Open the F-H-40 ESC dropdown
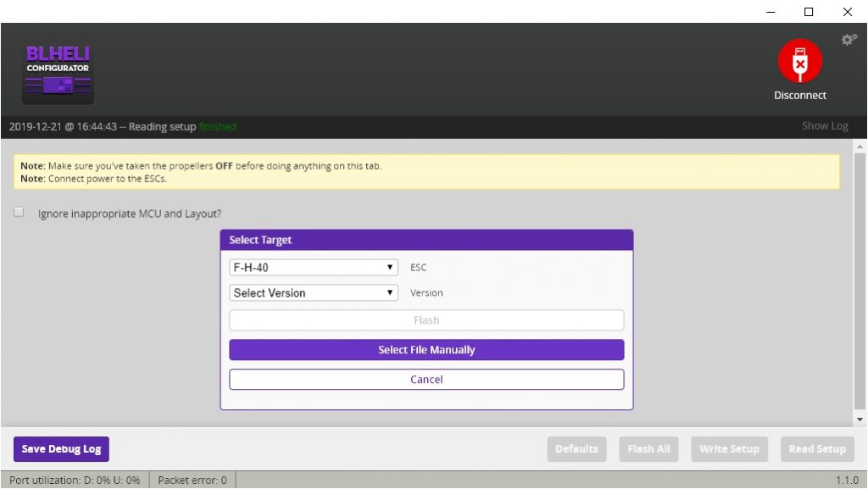868x489 pixels. [314, 267]
